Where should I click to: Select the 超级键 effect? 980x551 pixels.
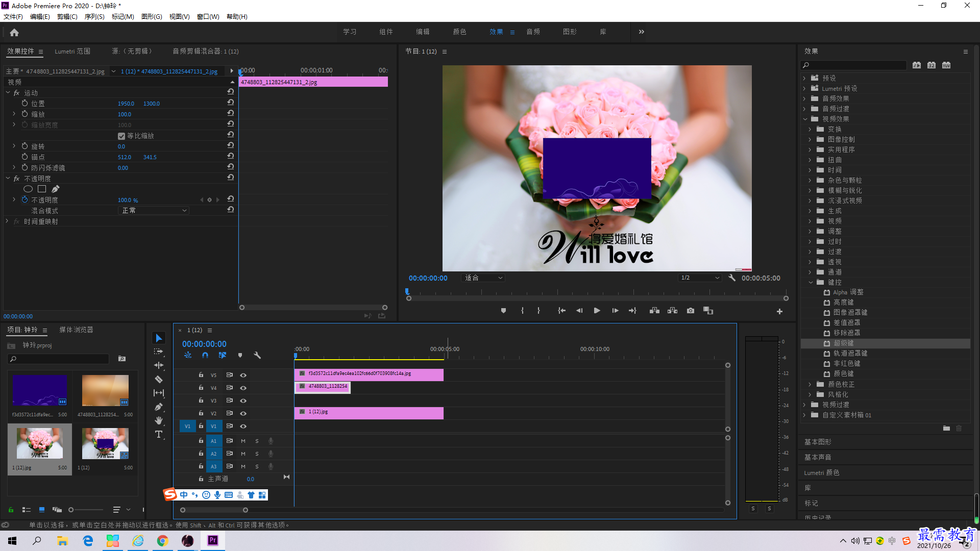[843, 343]
